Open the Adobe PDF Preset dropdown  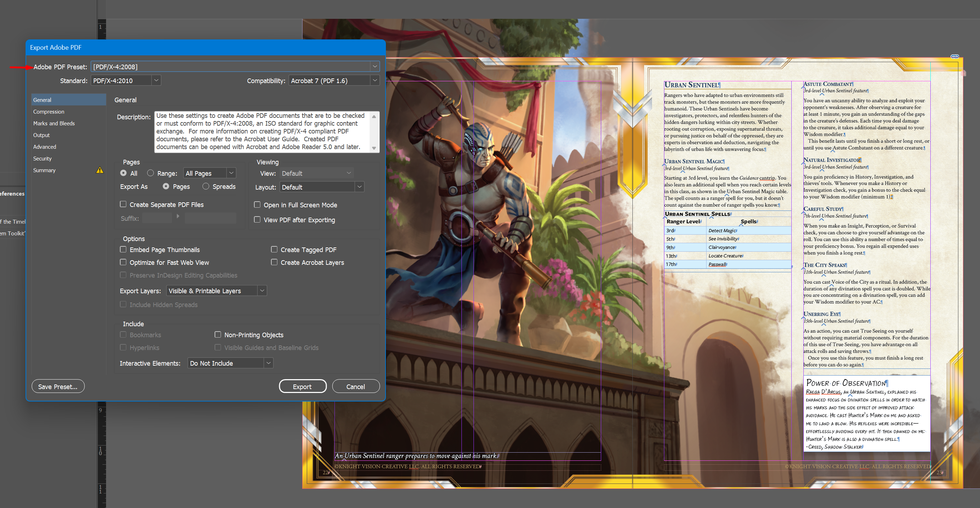pyautogui.click(x=375, y=67)
